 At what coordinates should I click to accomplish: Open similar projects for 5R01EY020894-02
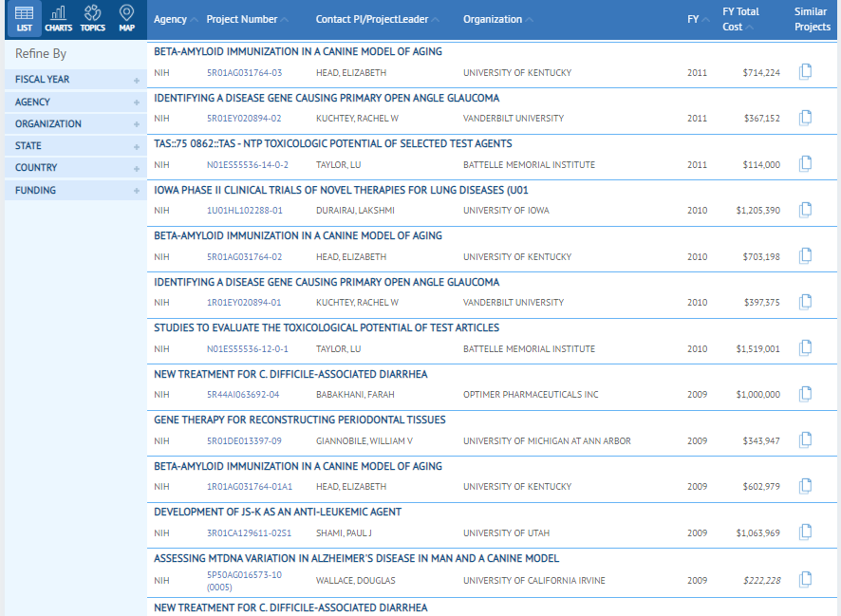805,118
